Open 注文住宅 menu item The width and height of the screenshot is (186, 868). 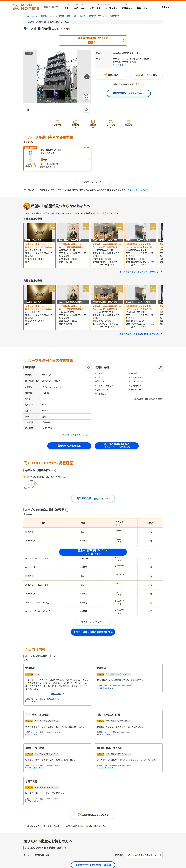(113, 8)
